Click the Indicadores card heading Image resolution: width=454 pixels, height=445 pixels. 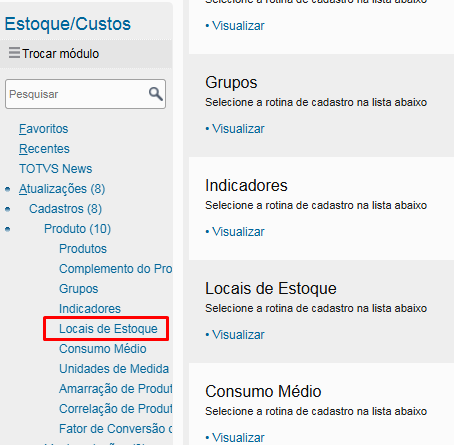point(246,185)
